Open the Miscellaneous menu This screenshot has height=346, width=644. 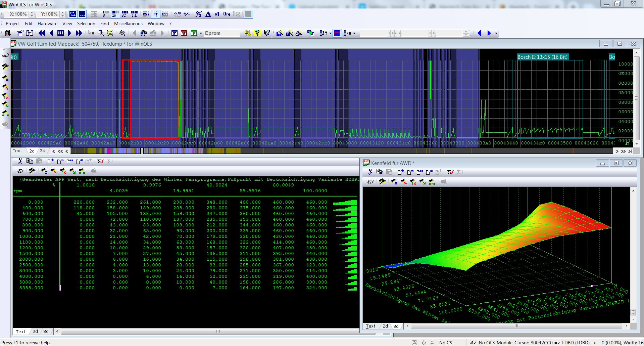[x=128, y=24]
